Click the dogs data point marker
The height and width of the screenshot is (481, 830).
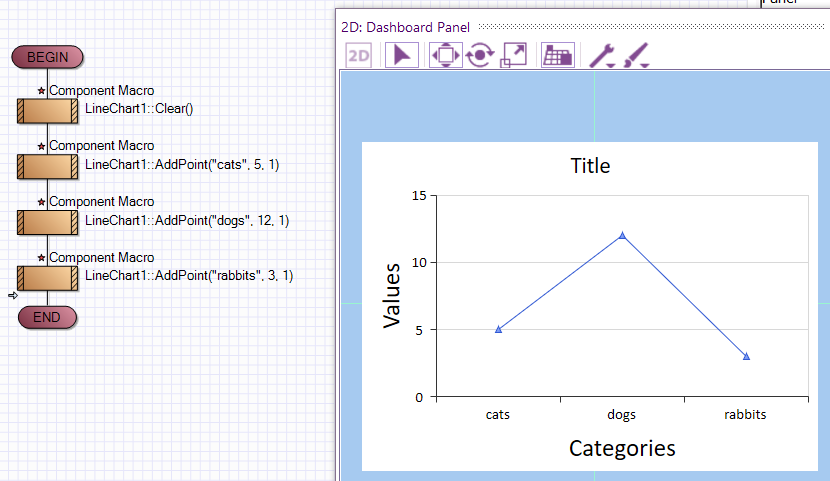pos(622,236)
